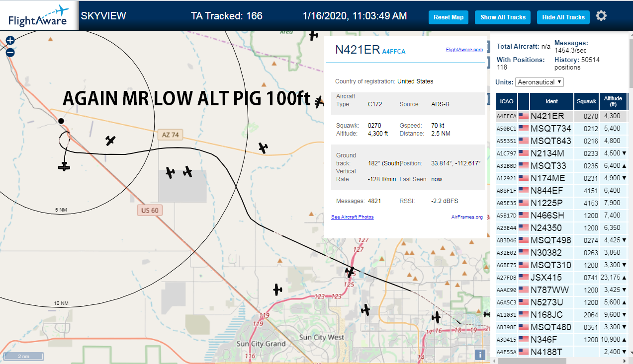The image size is (633, 364).
Task: Select the N421ER row in aircraft table
Action: pyautogui.click(x=562, y=116)
